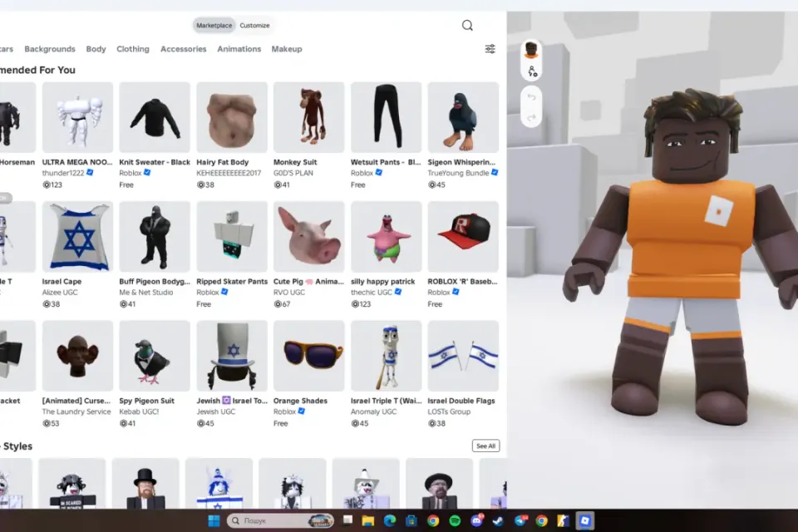Open creator link LOSTs Group
The width and height of the screenshot is (798, 532).
tap(449, 411)
